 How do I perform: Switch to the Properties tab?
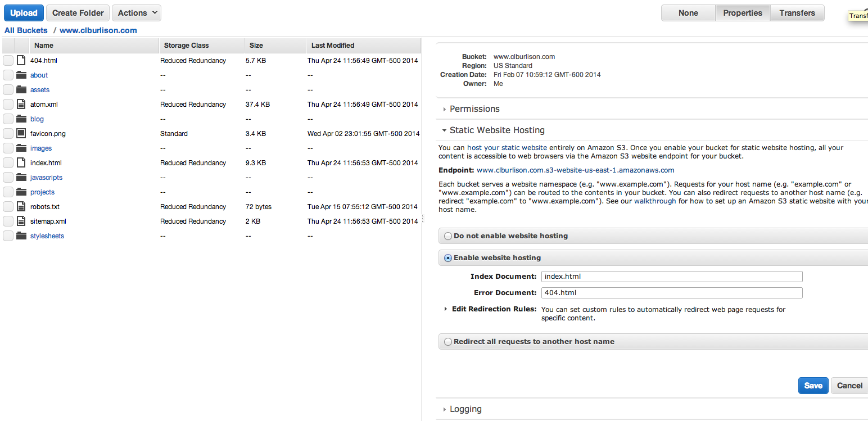pos(743,13)
